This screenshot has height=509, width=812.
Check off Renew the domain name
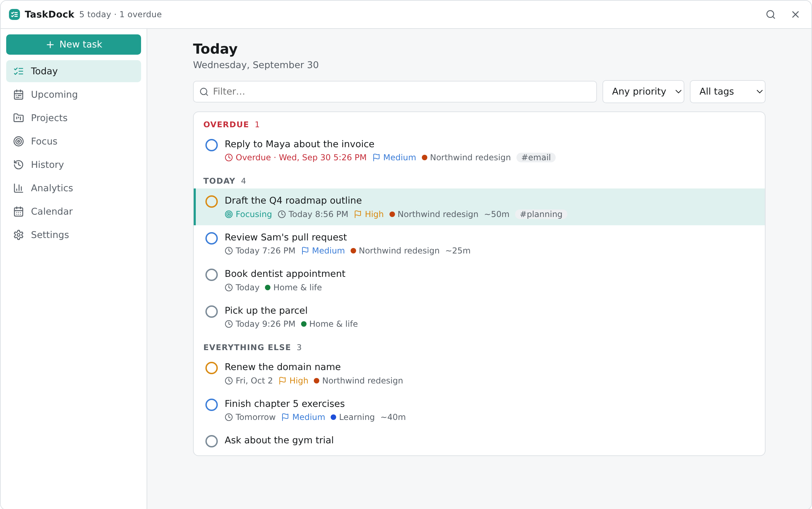pos(212,368)
